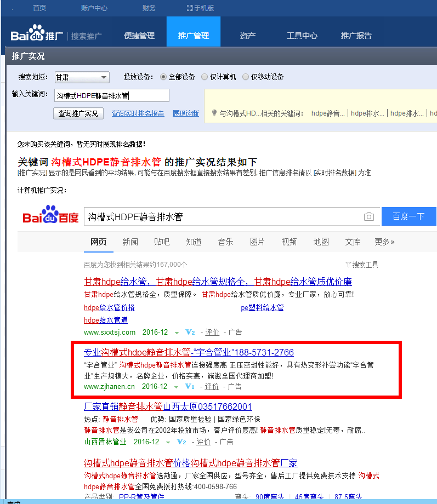Select 仅计算机 radio button
437x504 pixels.
[x=205, y=77]
